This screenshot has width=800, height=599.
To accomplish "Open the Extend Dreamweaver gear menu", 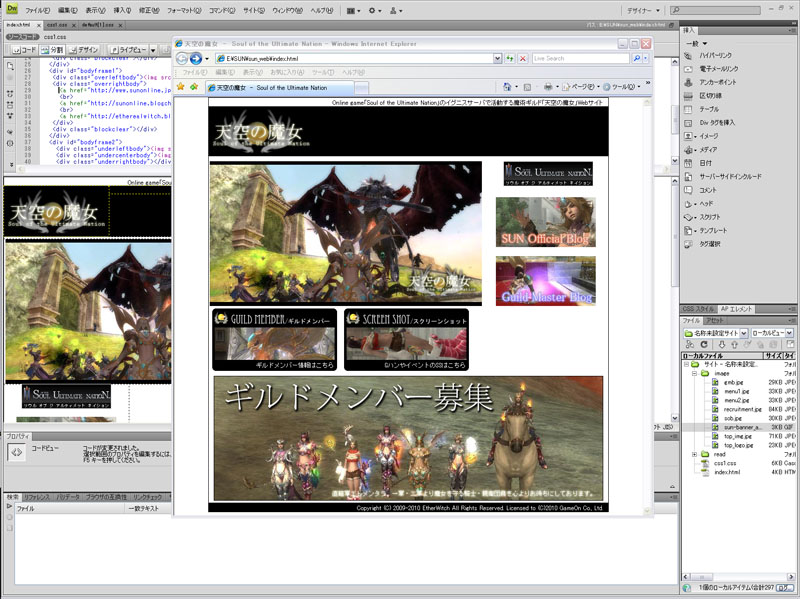I will (375, 11).
